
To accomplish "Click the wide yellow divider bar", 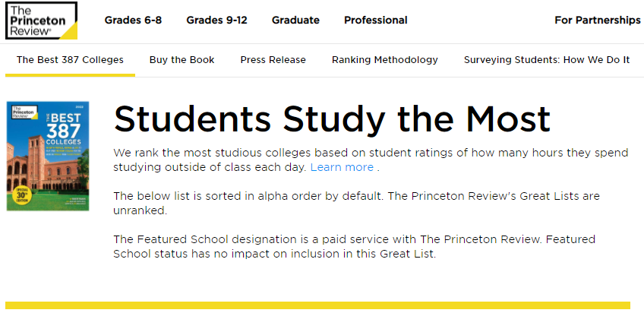I will pyautogui.click(x=317, y=305).
